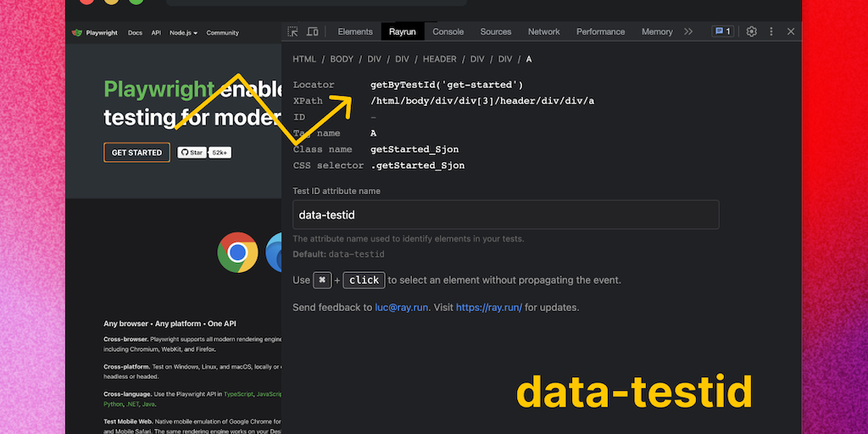Click the GET STARTED button
This screenshot has width=868, height=434.
(136, 153)
